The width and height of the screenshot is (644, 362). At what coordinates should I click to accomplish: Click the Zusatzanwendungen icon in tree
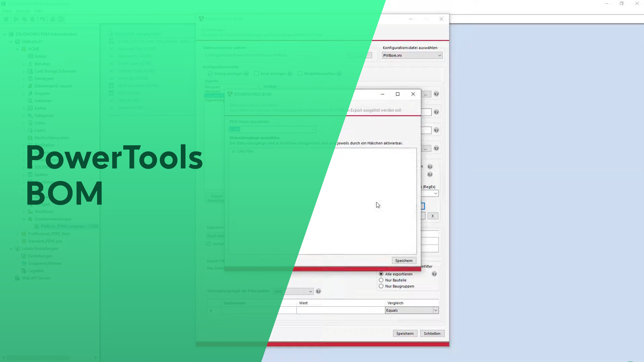(x=30, y=219)
